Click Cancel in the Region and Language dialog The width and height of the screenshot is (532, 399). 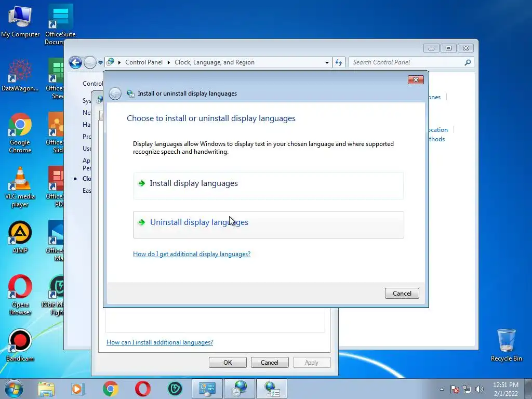pos(270,362)
